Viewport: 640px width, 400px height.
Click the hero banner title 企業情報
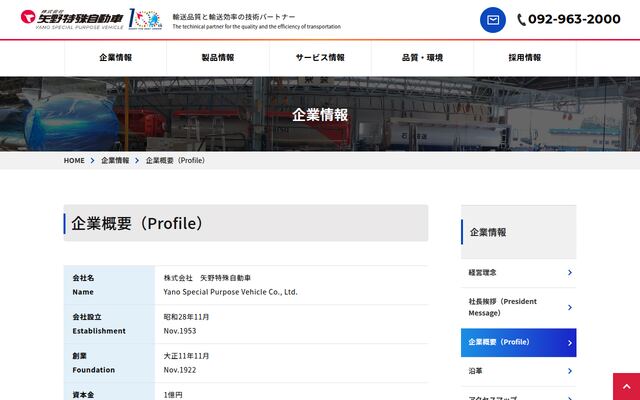[320, 115]
